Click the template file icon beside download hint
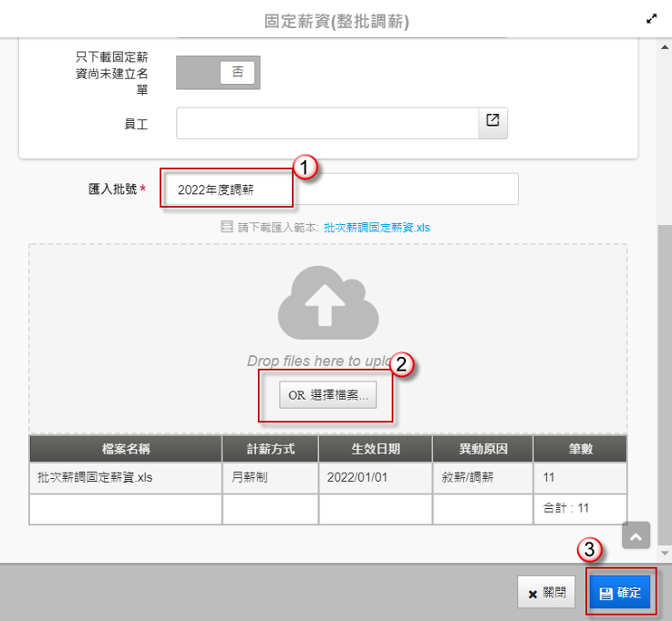 pyautogui.click(x=227, y=227)
